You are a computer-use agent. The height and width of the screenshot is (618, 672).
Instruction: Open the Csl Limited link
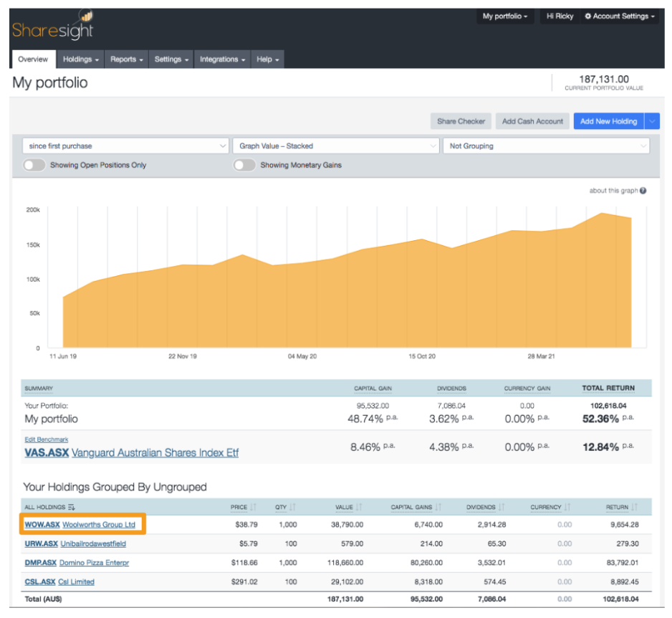point(76,582)
